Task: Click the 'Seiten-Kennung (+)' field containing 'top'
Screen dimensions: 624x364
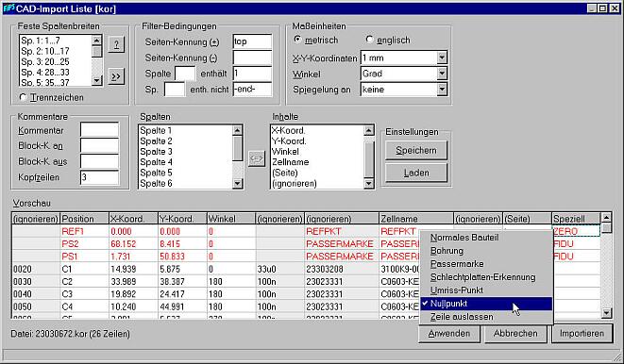Action: click(x=252, y=41)
